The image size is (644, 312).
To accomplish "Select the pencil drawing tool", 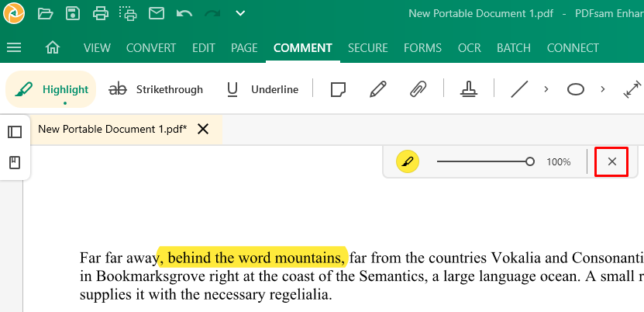I will click(378, 89).
